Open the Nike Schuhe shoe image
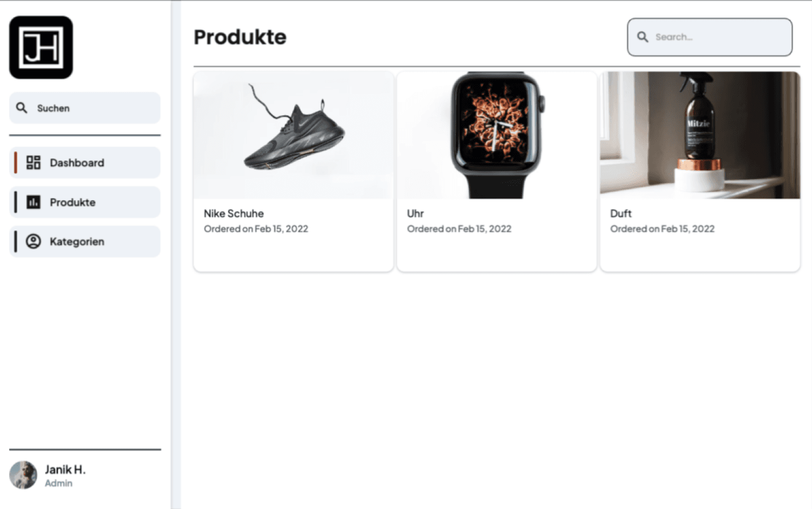 click(293, 135)
